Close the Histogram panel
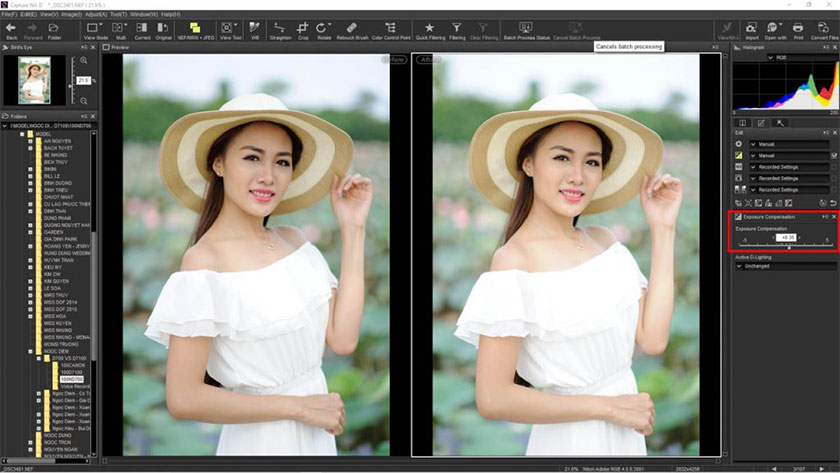This screenshot has height=473, width=840. click(x=835, y=48)
